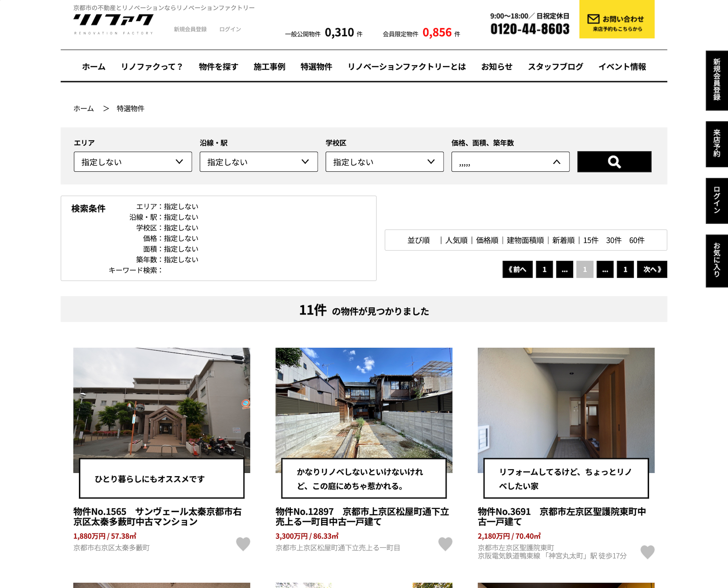Show 30件 per page

click(x=614, y=240)
